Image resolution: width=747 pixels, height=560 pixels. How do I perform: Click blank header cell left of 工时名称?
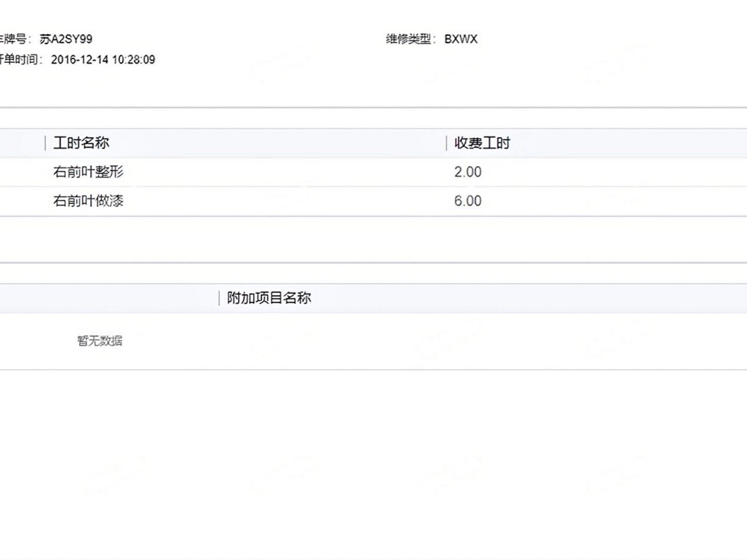pos(22,143)
